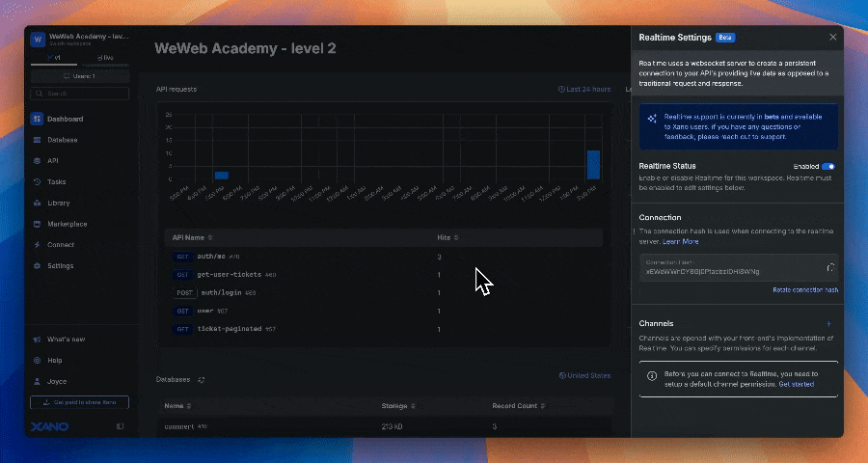
Task: Click the Users: 1 button
Action: [x=80, y=76]
